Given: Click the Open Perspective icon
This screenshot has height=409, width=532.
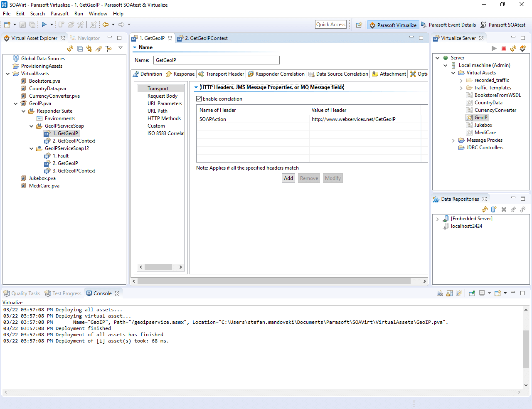Looking at the screenshot, I should pos(359,25).
